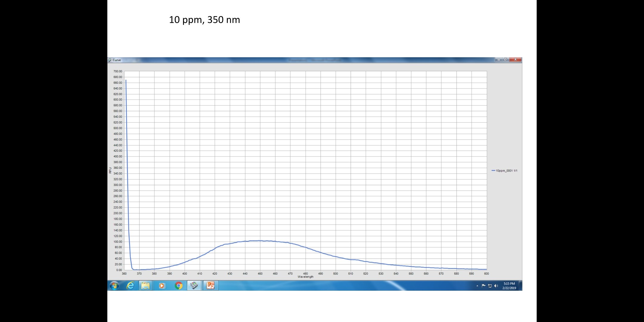
Task: Click the blue legend line swatch
Action: (x=493, y=171)
